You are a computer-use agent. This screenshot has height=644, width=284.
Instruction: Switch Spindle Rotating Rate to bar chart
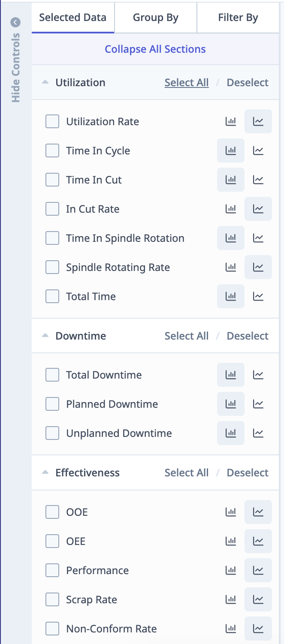pos(231,267)
